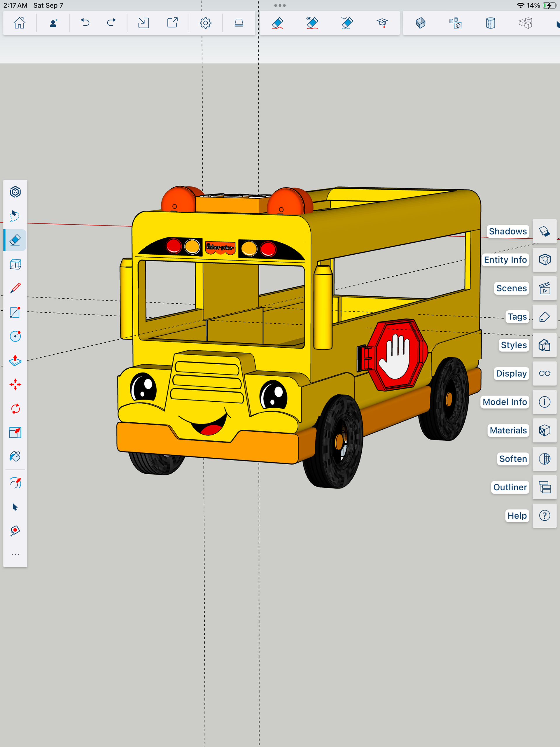
Task: Tap the Shadows label button
Action: [508, 231]
